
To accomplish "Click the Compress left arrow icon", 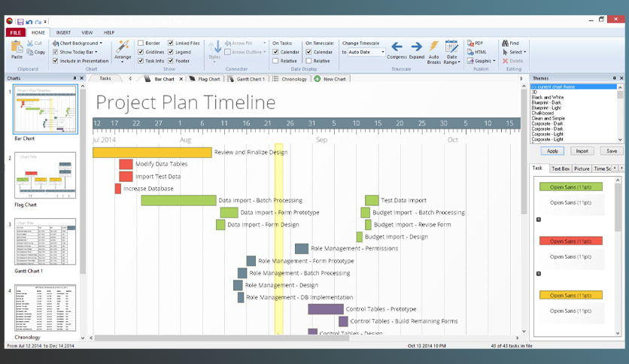I will pyautogui.click(x=397, y=47).
